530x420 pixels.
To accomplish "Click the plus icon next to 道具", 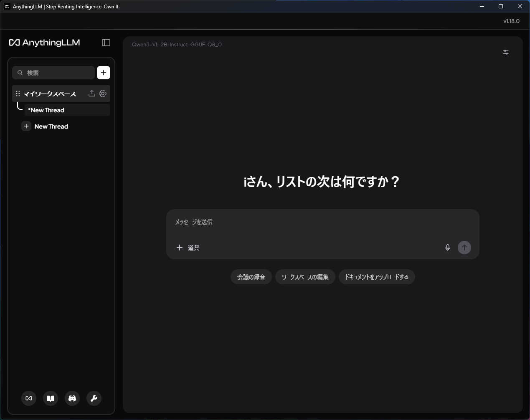I will [x=180, y=248].
